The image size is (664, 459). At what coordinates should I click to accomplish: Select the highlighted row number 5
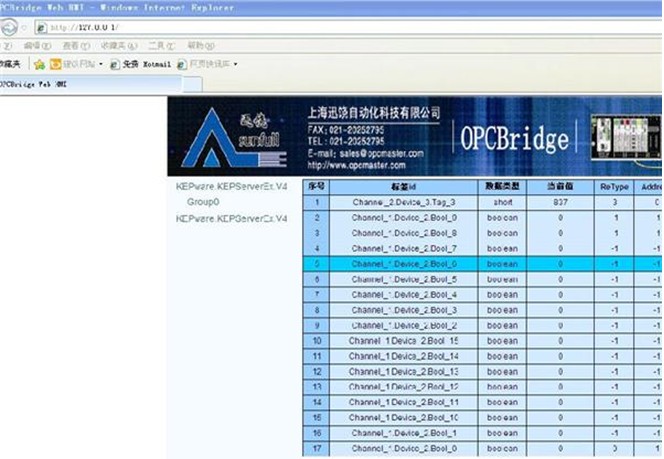click(316, 264)
